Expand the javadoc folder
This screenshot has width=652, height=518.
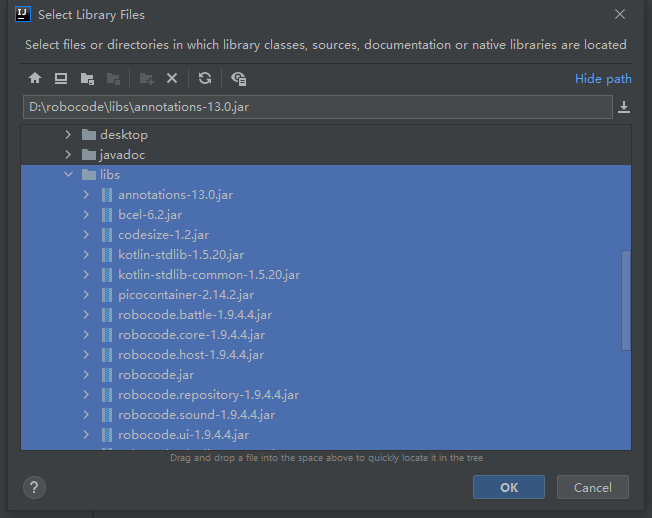[x=68, y=155]
